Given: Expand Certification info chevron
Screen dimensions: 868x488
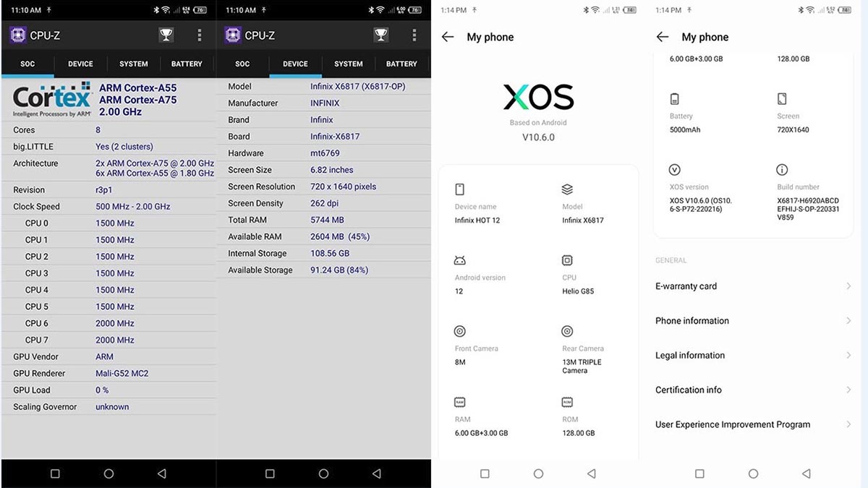Looking at the screenshot, I should (x=848, y=390).
